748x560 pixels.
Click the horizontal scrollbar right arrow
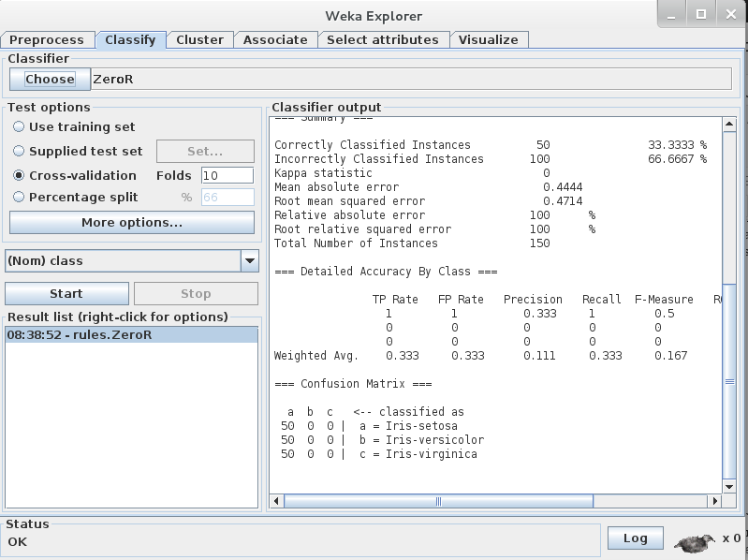click(714, 501)
